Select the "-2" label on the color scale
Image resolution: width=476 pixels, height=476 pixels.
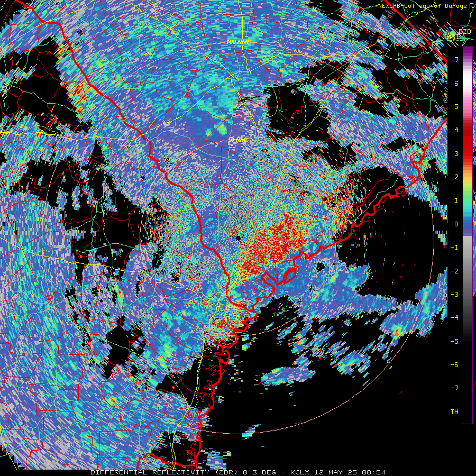point(454,271)
